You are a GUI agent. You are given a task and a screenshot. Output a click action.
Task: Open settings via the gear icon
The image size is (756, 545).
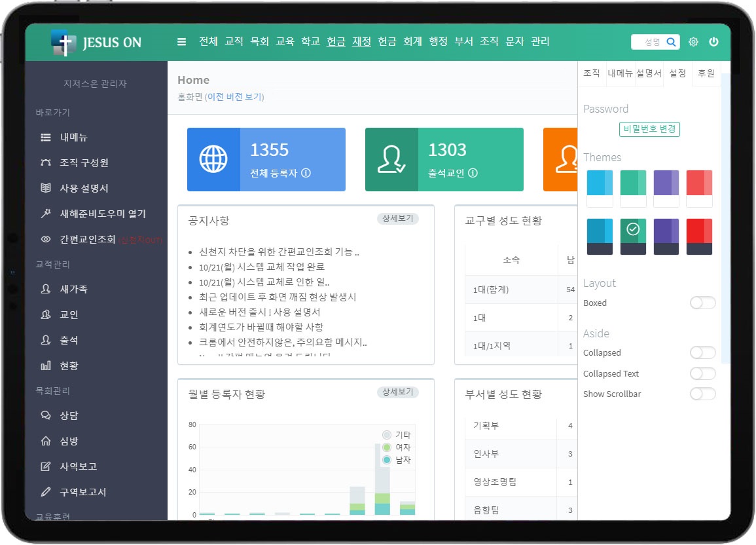693,42
